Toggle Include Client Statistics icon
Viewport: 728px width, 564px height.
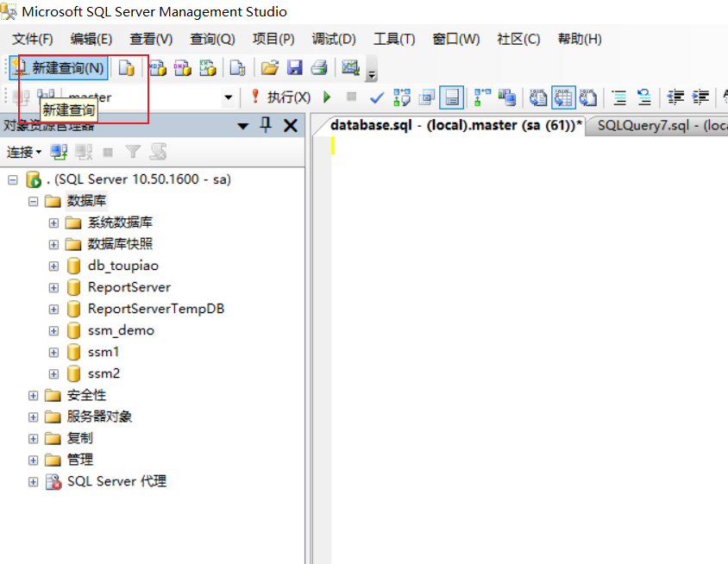[507, 97]
